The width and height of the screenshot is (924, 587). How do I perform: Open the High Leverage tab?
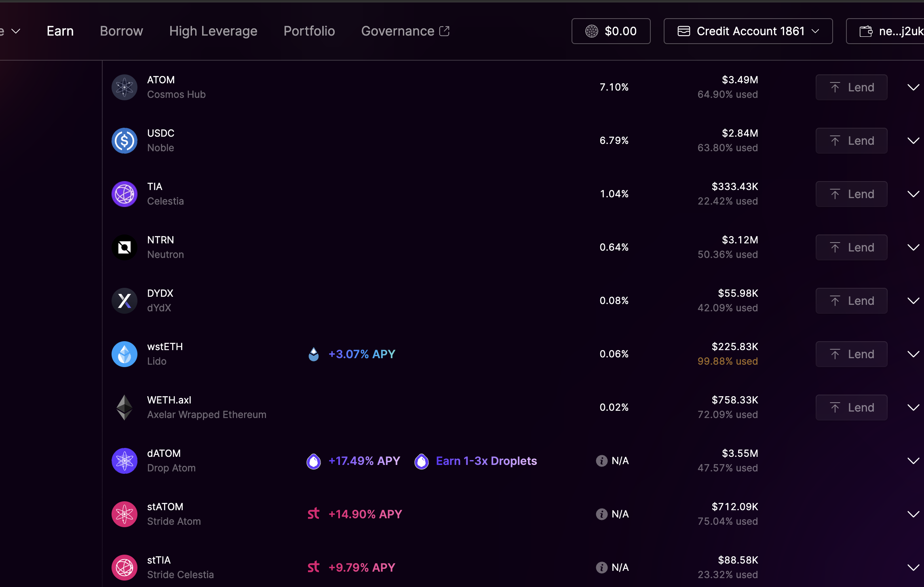click(213, 31)
